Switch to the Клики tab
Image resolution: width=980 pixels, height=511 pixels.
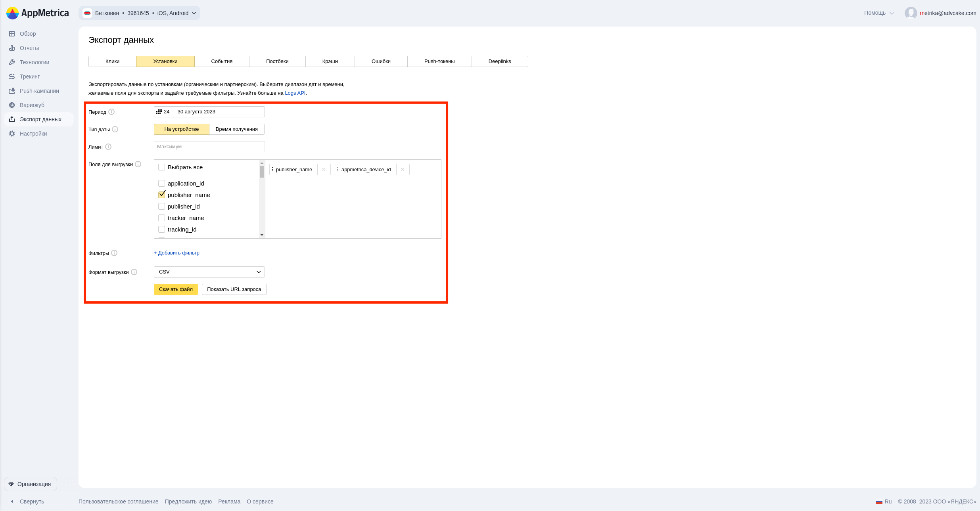112,61
